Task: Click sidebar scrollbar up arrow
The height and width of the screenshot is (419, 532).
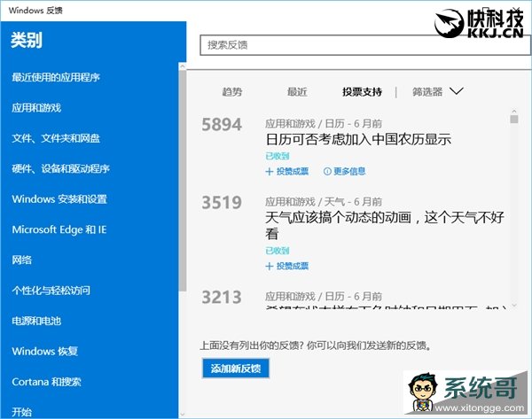Action: click(183, 66)
